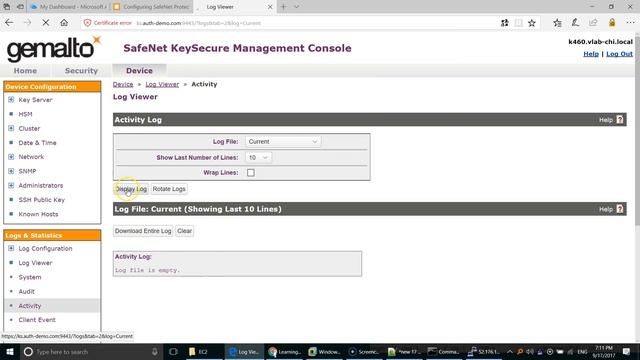
Task: Select Log Viewer in Logs & Statistics
Action: click(35, 262)
